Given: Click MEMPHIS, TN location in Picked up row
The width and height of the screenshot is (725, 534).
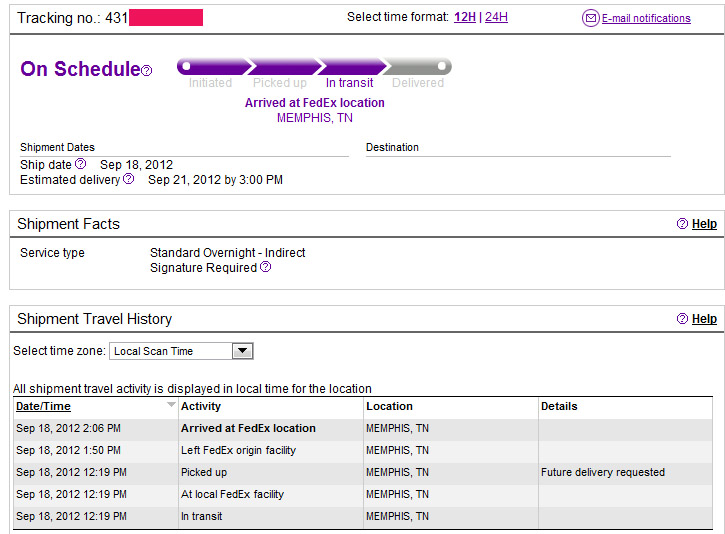Looking at the screenshot, I should click(x=398, y=472).
